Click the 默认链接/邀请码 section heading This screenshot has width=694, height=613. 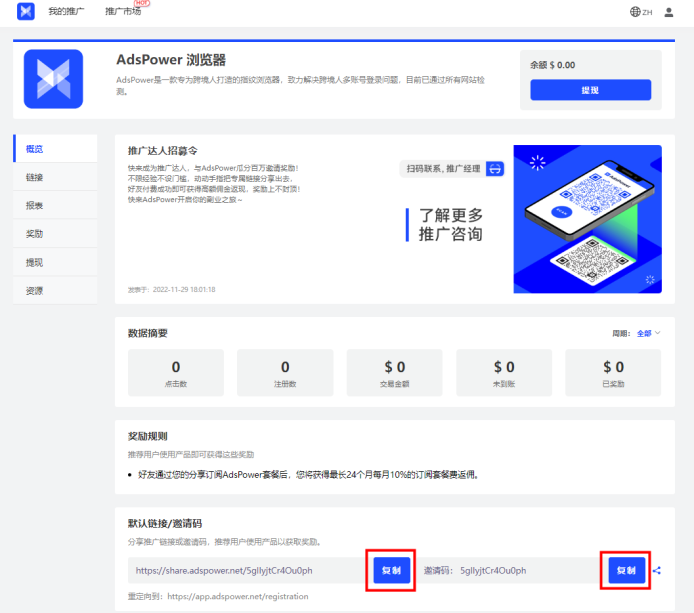pos(165,524)
